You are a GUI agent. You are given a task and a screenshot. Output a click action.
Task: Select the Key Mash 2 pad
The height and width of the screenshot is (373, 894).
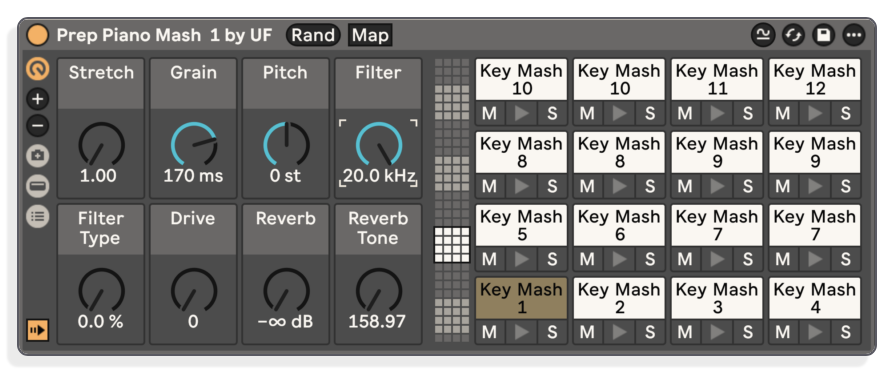[x=619, y=298]
